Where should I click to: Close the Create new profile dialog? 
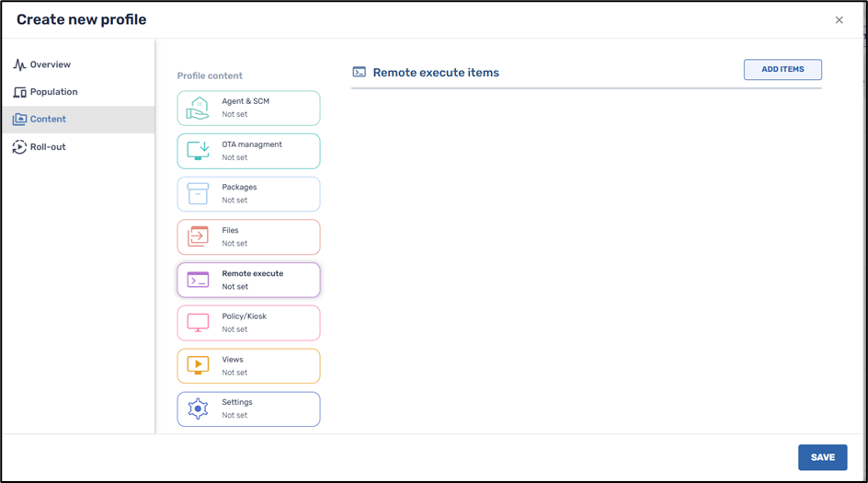[x=839, y=20]
